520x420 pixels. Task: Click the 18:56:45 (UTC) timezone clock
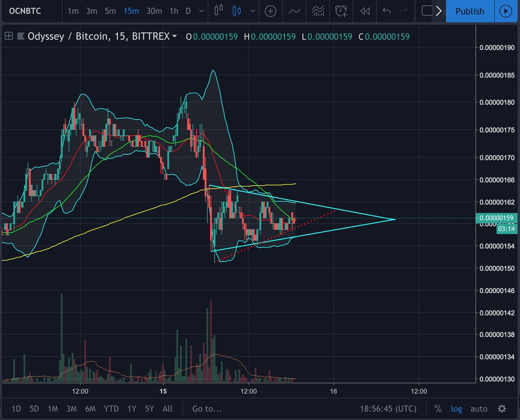(x=388, y=409)
